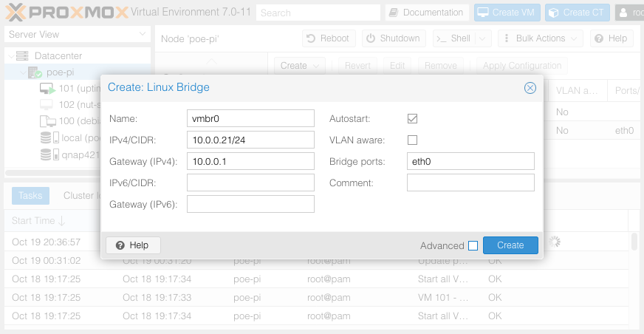Close the Create Linux Bridge dialog

[x=530, y=88]
